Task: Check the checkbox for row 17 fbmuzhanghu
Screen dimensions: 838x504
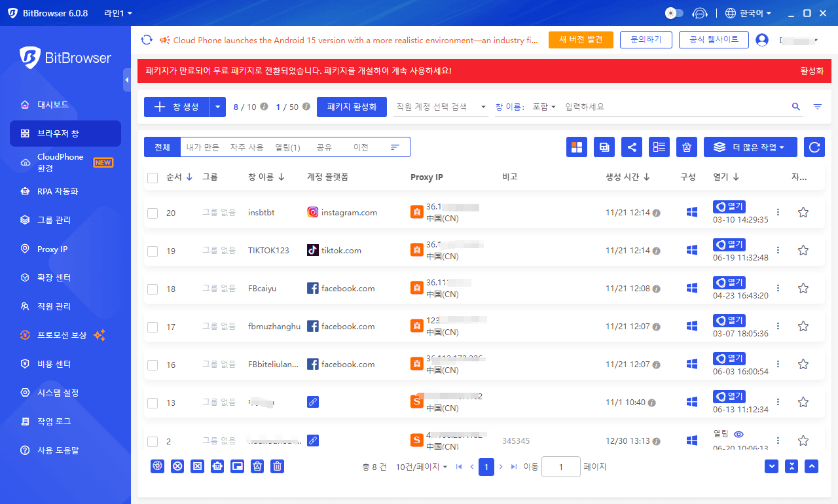Action: [x=153, y=327]
